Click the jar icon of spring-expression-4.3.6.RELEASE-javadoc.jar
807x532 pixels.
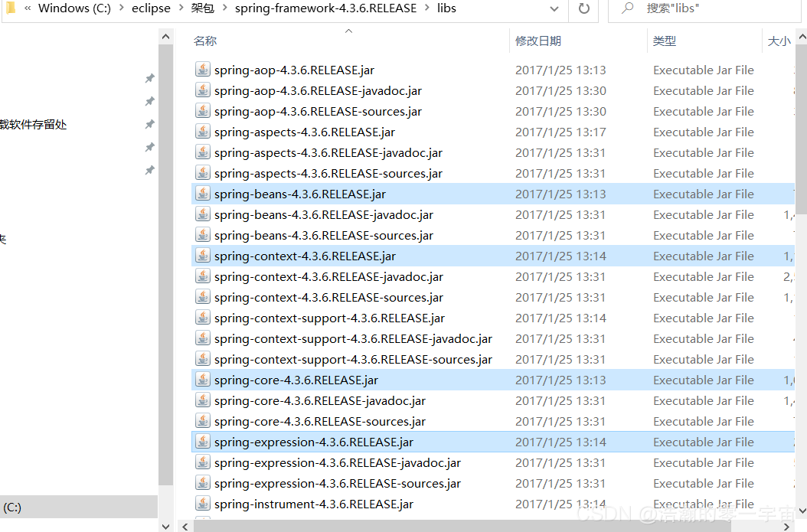(x=203, y=462)
